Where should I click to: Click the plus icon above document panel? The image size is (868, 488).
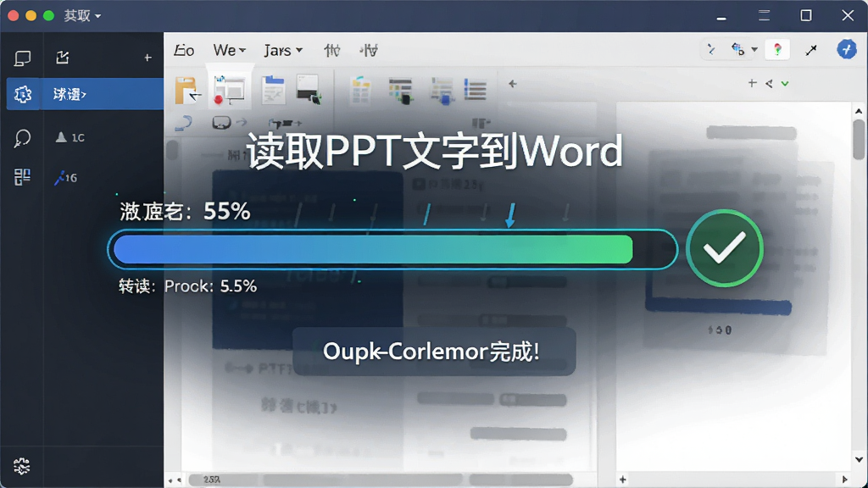pos(753,83)
